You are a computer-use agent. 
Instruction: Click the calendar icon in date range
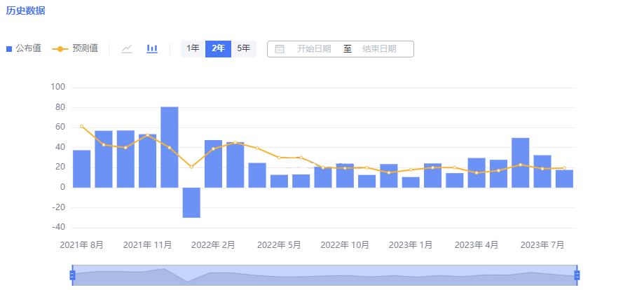[280, 49]
